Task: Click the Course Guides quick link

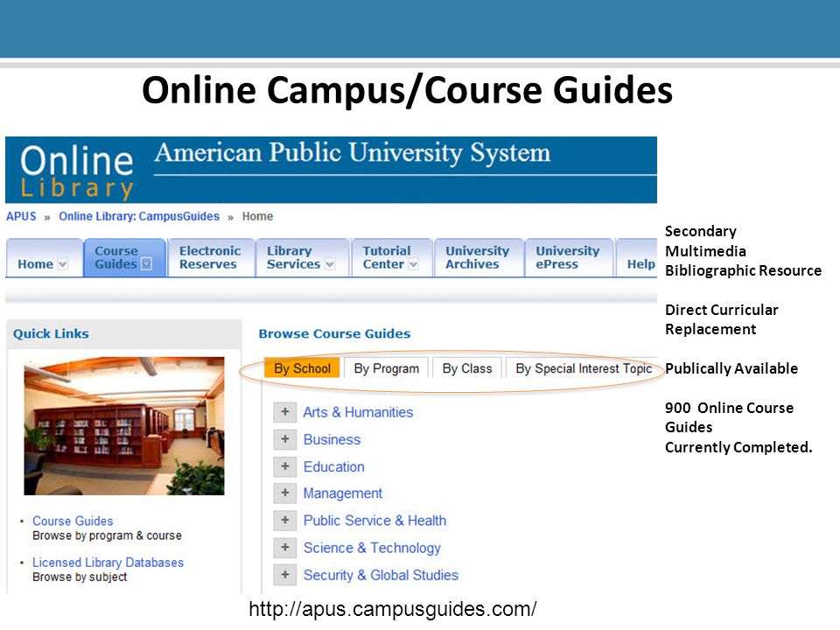Action: [x=73, y=521]
